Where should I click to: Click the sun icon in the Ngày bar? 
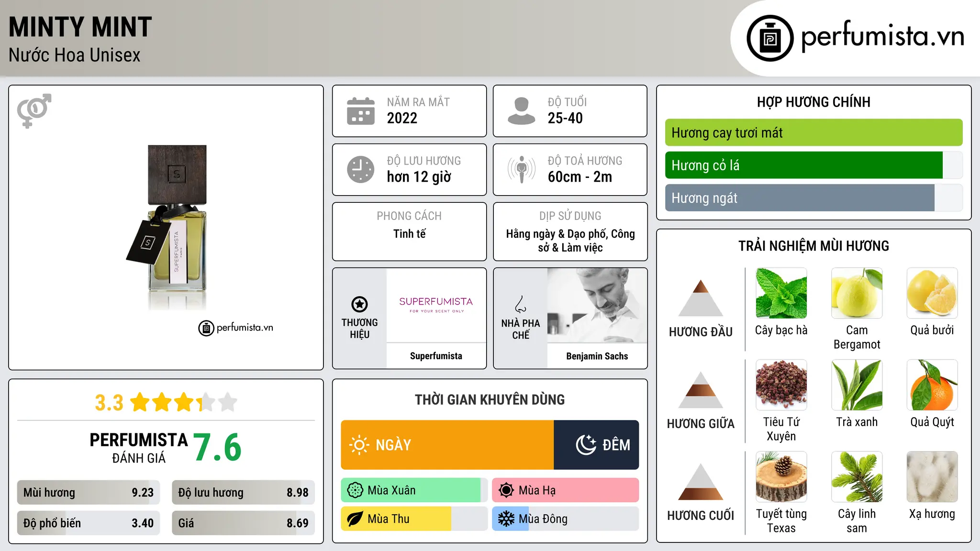click(359, 445)
